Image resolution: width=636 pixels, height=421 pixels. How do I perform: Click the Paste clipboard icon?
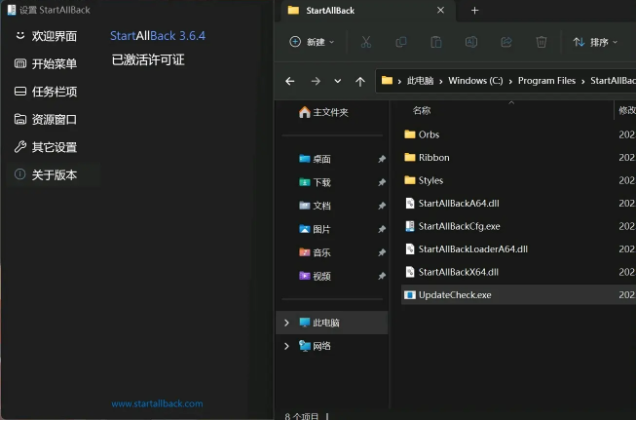click(436, 42)
